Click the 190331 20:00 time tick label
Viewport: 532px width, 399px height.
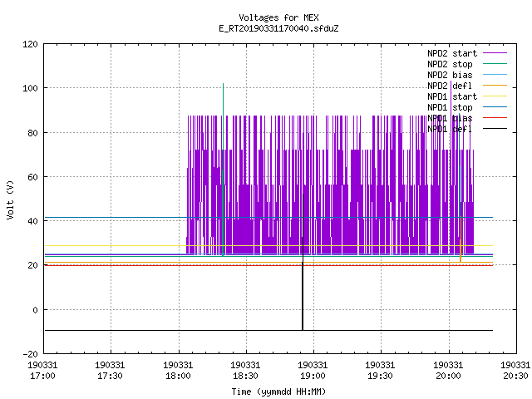coord(448,371)
